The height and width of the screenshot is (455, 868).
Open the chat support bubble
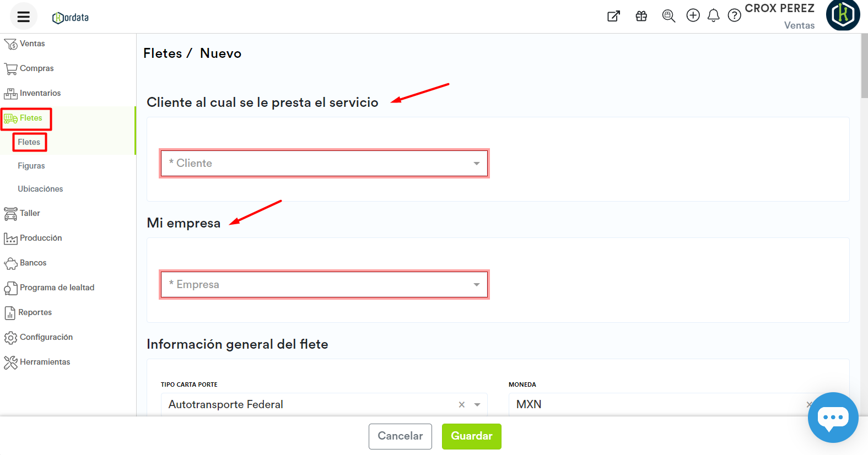click(x=833, y=417)
